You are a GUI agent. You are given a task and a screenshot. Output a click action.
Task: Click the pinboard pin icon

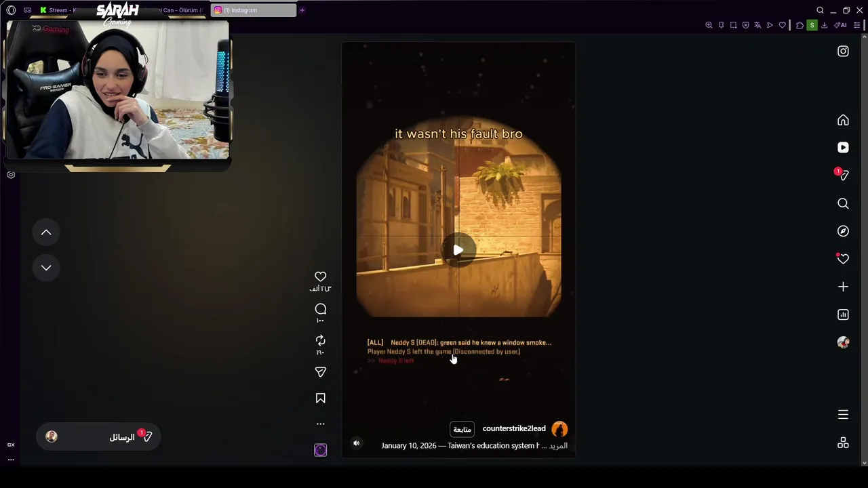(721, 25)
